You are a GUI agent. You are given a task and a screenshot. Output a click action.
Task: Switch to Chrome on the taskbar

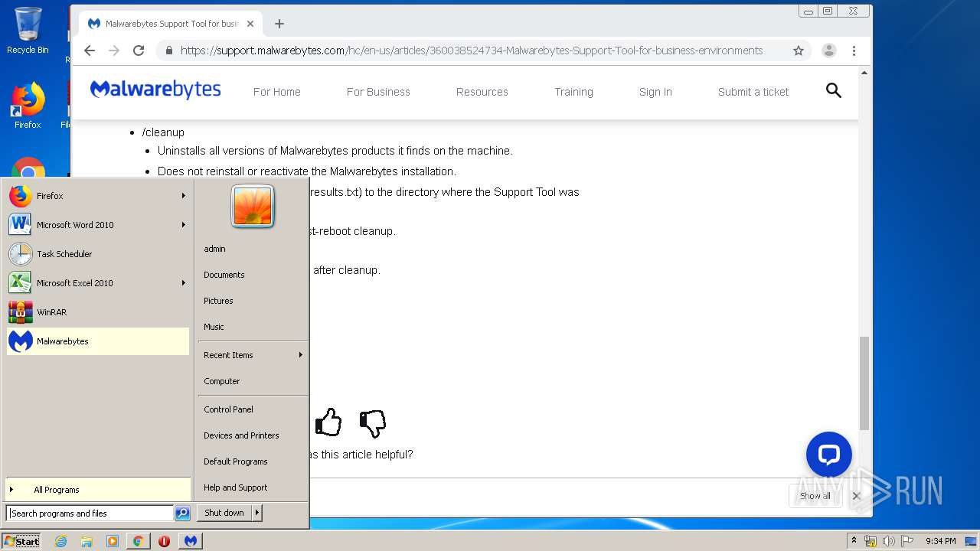(x=138, y=541)
